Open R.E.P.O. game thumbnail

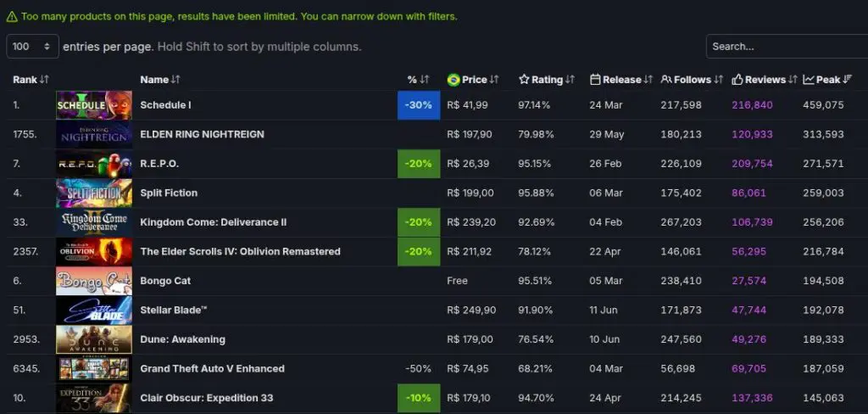point(94,164)
